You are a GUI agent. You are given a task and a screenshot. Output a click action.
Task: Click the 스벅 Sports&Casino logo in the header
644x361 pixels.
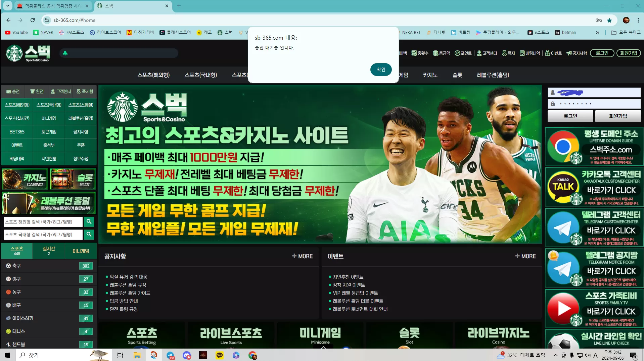click(x=28, y=53)
